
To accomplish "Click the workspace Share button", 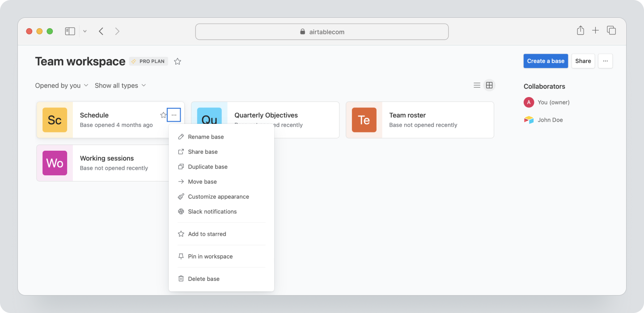I will coord(583,61).
